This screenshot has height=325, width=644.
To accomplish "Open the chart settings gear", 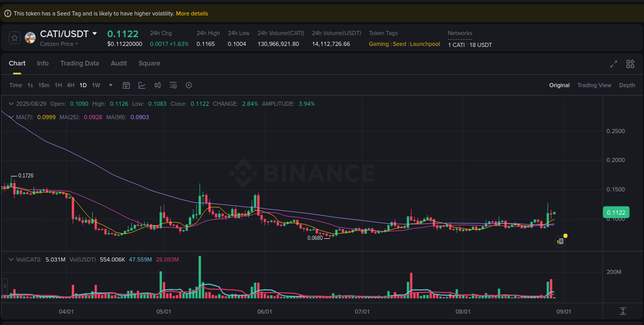I will click(189, 85).
